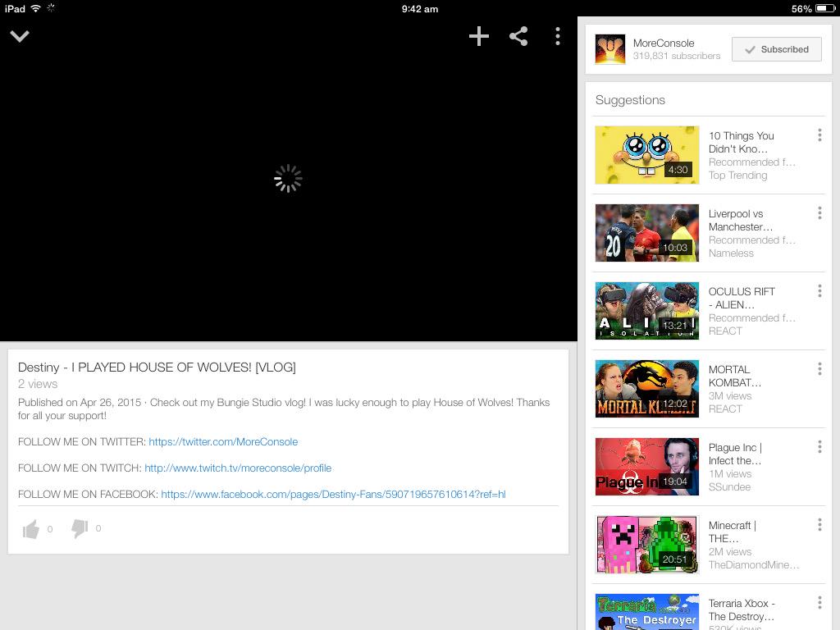This screenshot has width=840, height=630.
Task: Open the options menu for OCULUS RIFT - ALIEN
Action: coord(819,291)
